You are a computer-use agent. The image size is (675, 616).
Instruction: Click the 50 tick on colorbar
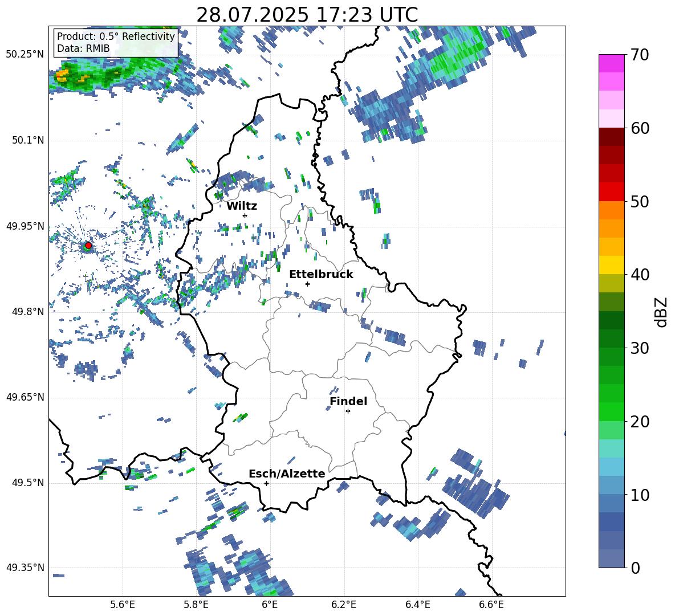640,201
